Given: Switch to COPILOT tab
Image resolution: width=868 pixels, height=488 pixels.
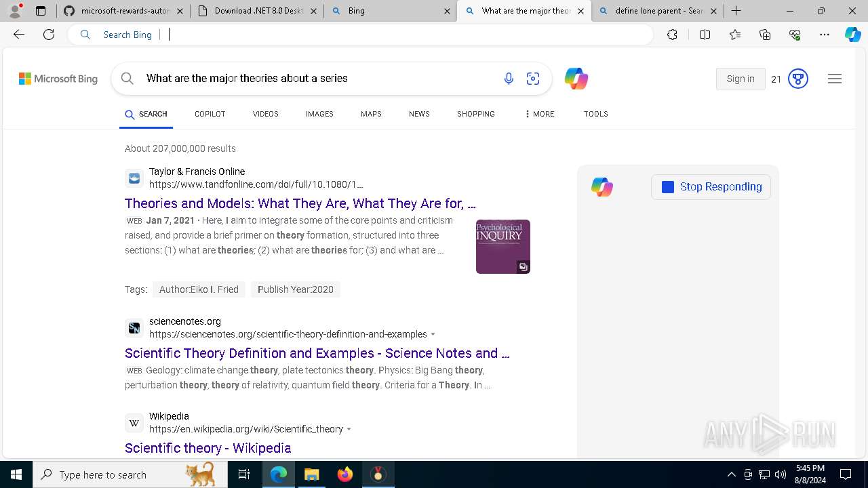Looking at the screenshot, I should coord(210,114).
